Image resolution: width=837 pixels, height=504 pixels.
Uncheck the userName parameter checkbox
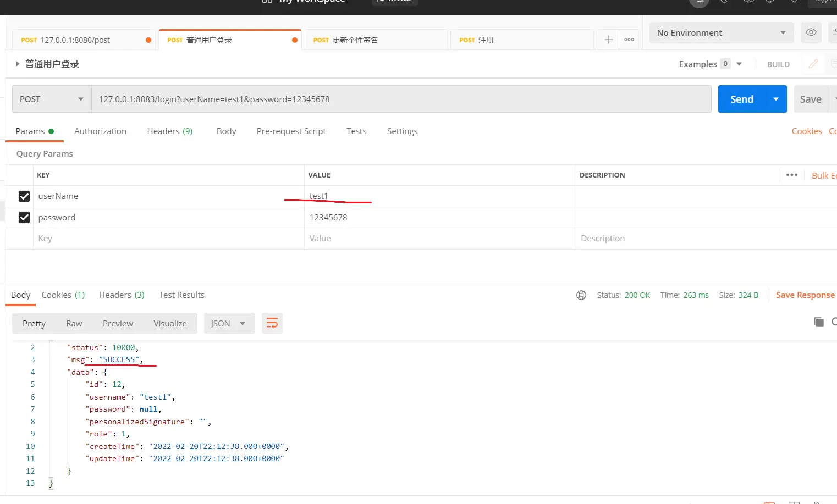pos(24,196)
